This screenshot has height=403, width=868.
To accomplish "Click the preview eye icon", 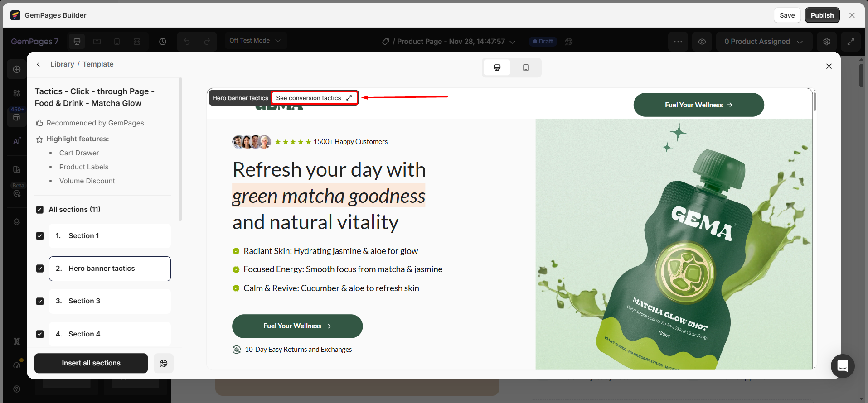I will pos(702,42).
